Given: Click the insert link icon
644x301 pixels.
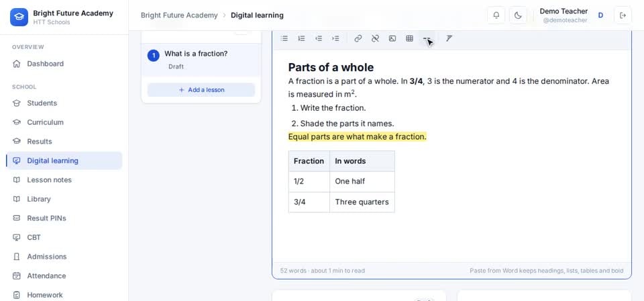Looking at the screenshot, I should point(358,38).
